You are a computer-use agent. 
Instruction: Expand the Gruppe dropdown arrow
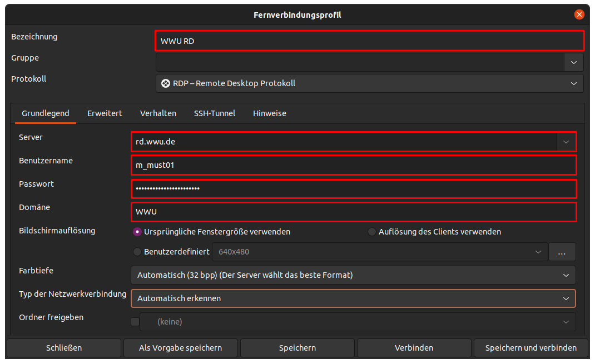[x=573, y=62]
